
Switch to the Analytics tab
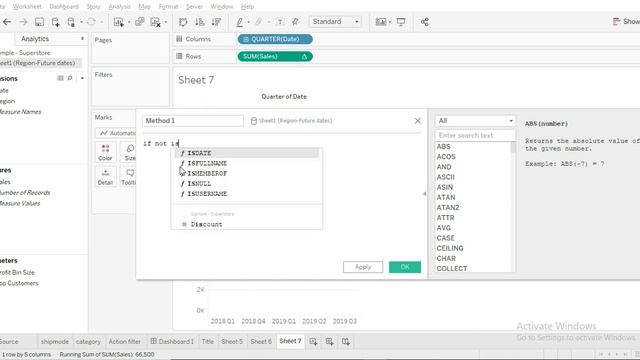35,39
